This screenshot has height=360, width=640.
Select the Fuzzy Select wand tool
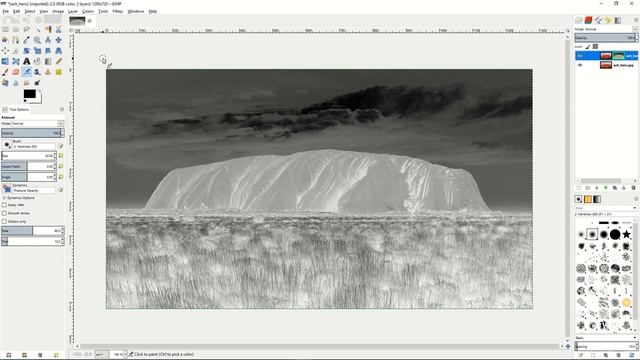click(37, 29)
